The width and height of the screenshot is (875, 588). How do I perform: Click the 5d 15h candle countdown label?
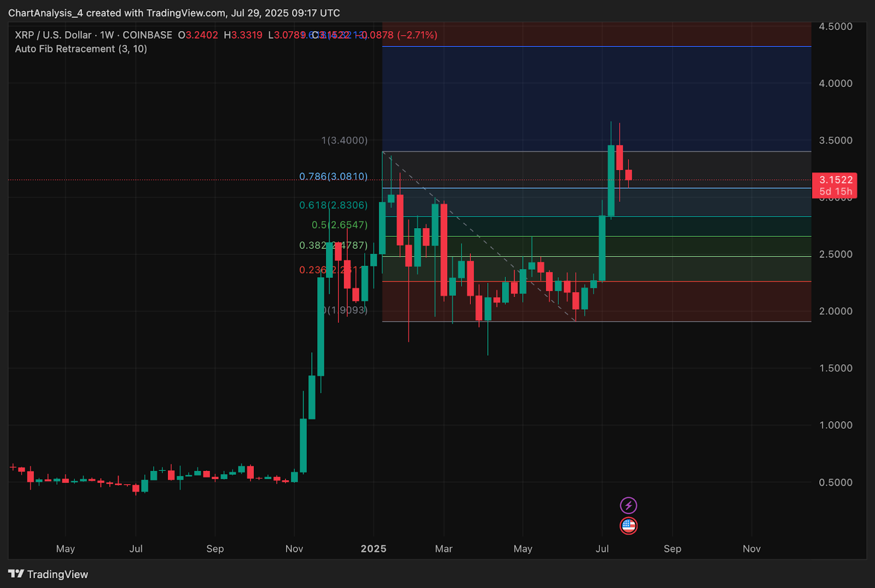coord(835,191)
